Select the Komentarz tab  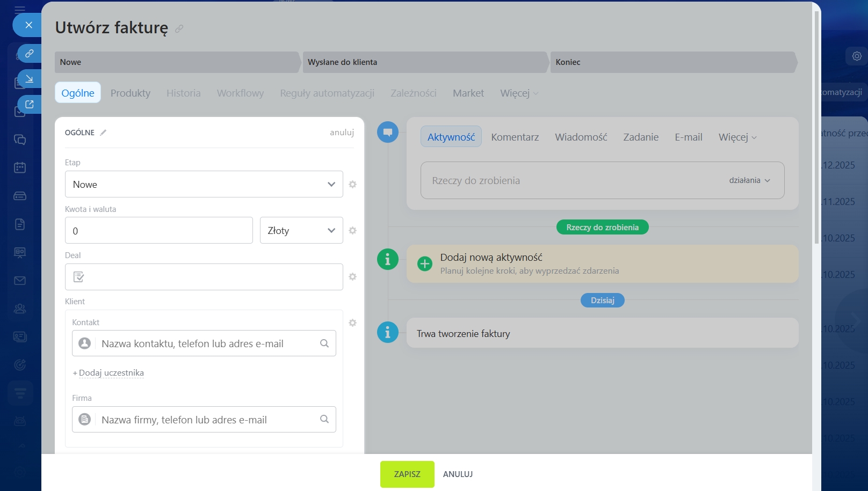(x=515, y=137)
